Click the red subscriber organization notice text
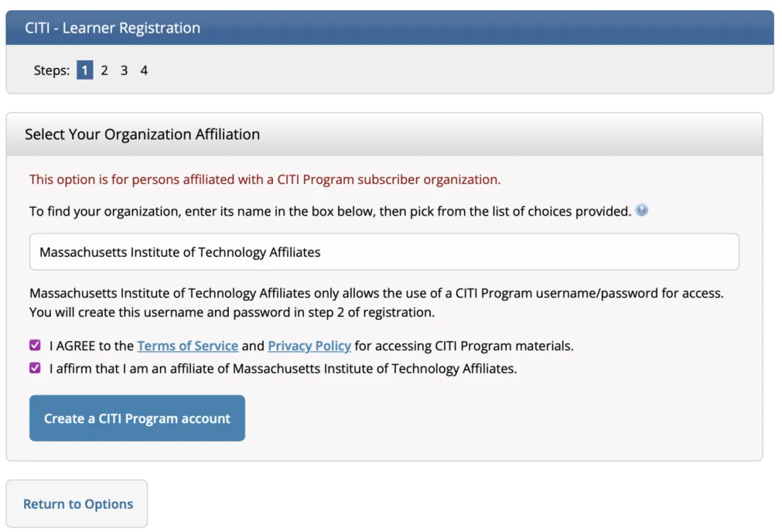Screen dimensions: 782x532 tap(265, 180)
